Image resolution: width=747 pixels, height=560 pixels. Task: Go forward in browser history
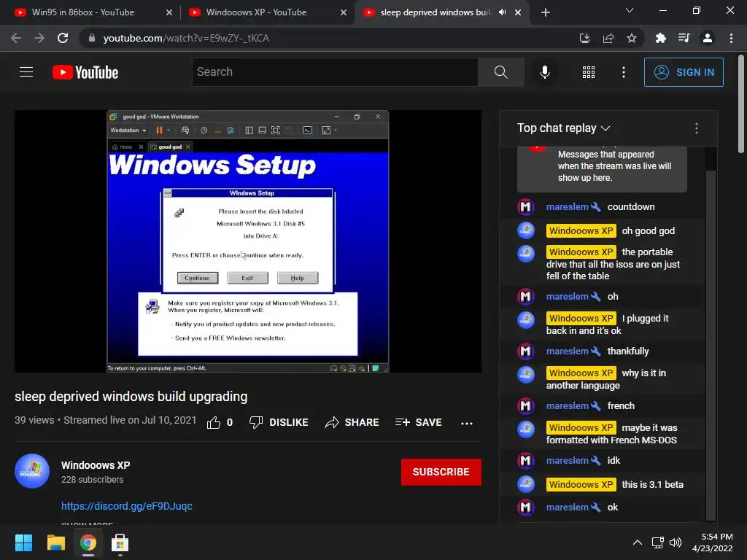[x=39, y=38]
